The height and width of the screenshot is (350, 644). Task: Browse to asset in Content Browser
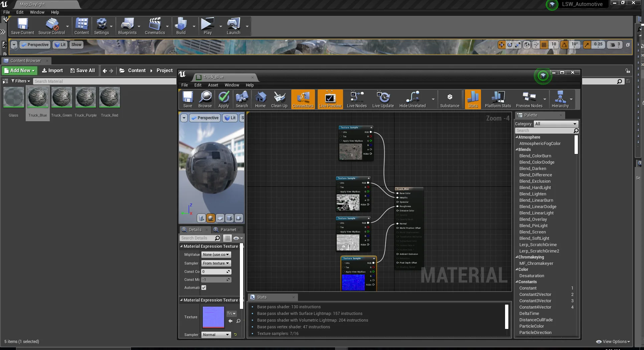click(205, 99)
